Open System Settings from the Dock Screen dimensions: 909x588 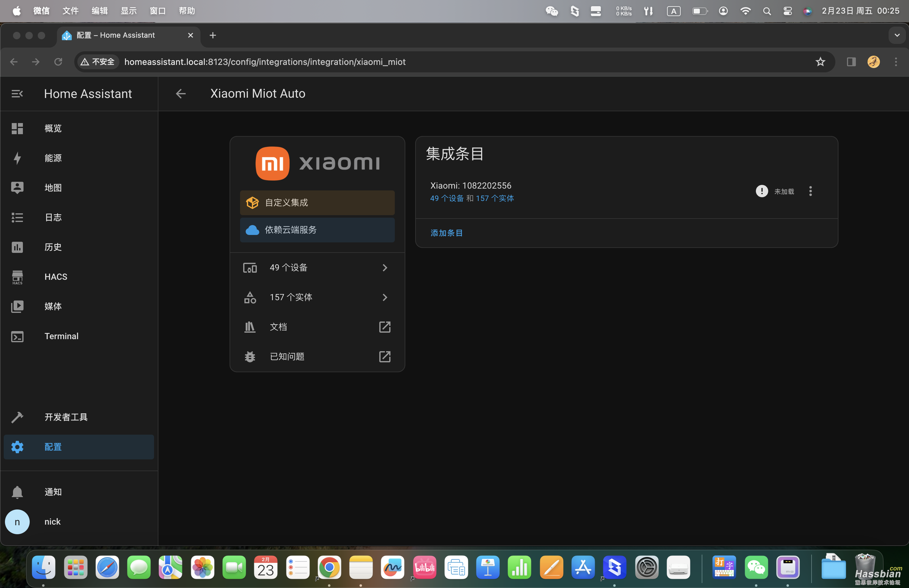point(646,567)
